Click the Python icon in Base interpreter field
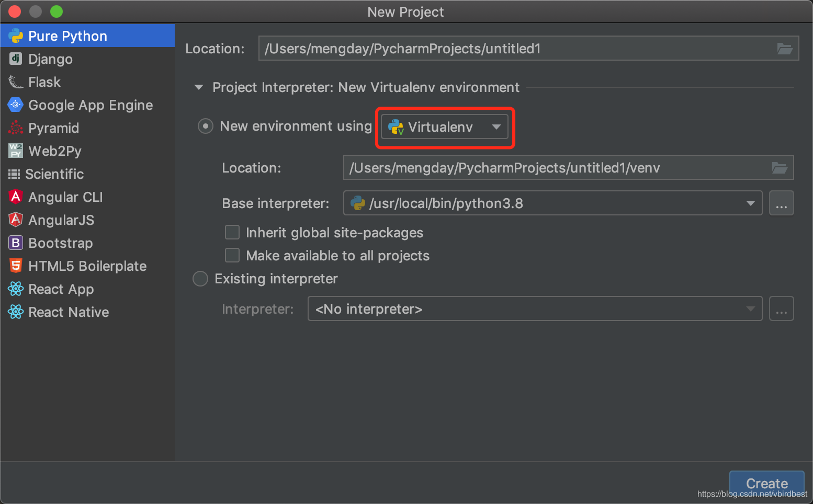Image resolution: width=813 pixels, height=504 pixels. coord(358,203)
